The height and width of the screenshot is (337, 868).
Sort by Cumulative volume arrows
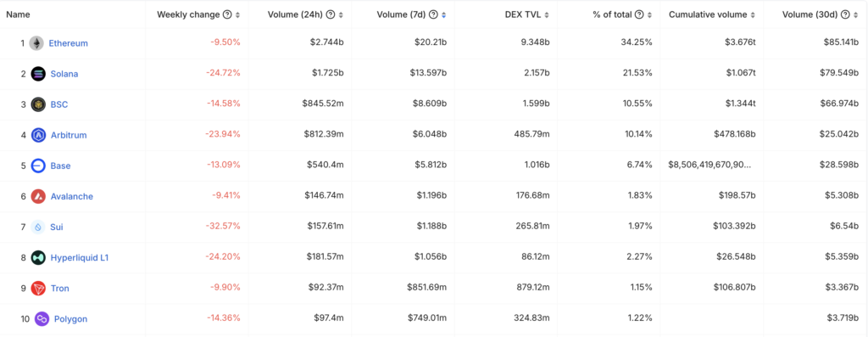753,15
